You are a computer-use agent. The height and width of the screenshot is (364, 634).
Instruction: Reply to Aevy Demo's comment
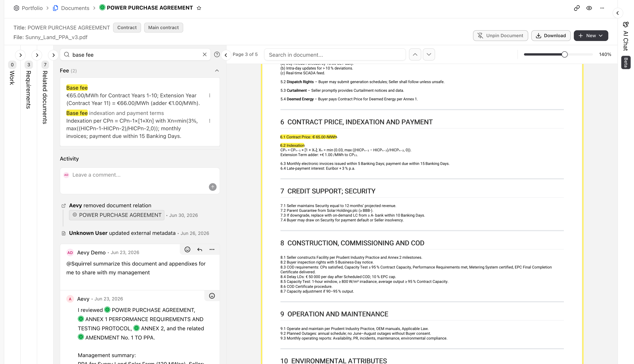200,249
